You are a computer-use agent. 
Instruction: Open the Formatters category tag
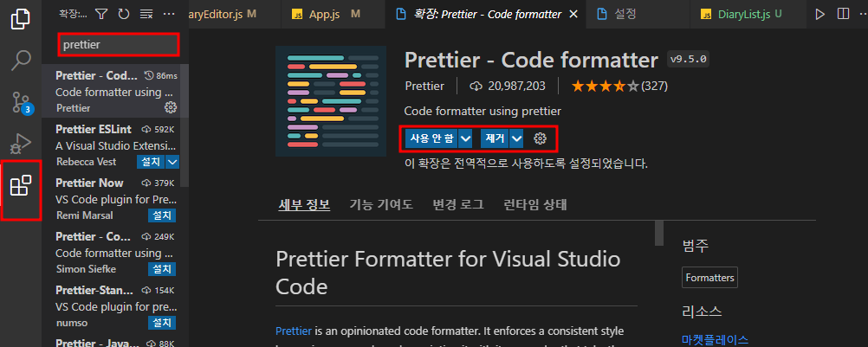(x=709, y=278)
